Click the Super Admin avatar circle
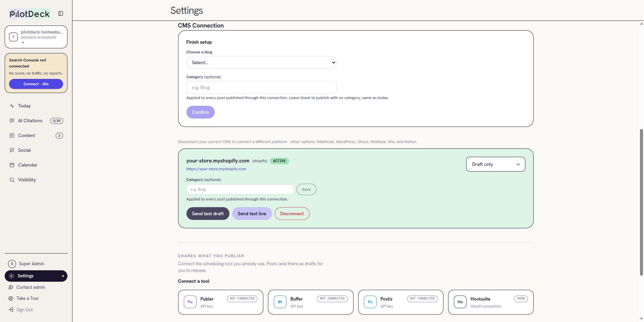The height and width of the screenshot is (322, 644). 12,264
